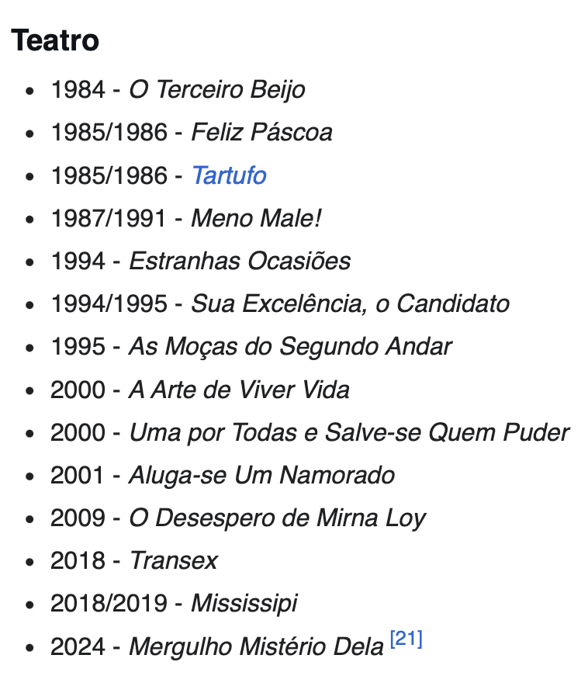The width and height of the screenshot is (588, 700).
Task: Click A Arte de Viver Vida
Action: (x=239, y=389)
